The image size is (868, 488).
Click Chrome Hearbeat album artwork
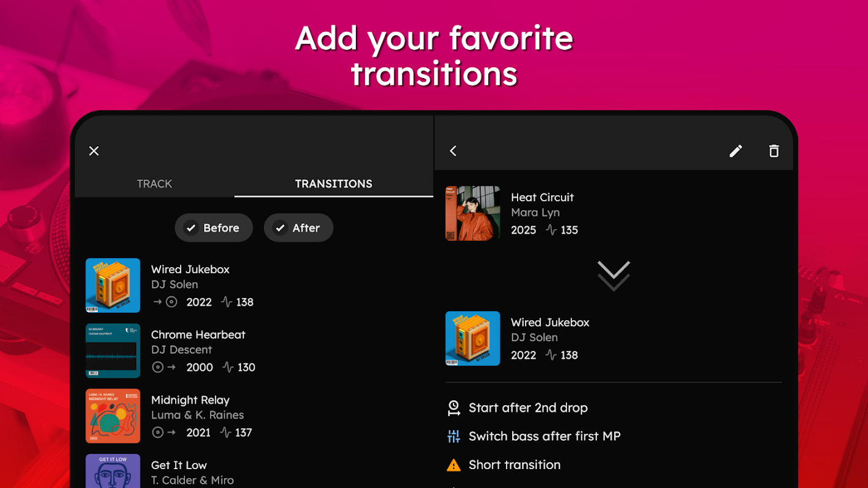point(113,351)
